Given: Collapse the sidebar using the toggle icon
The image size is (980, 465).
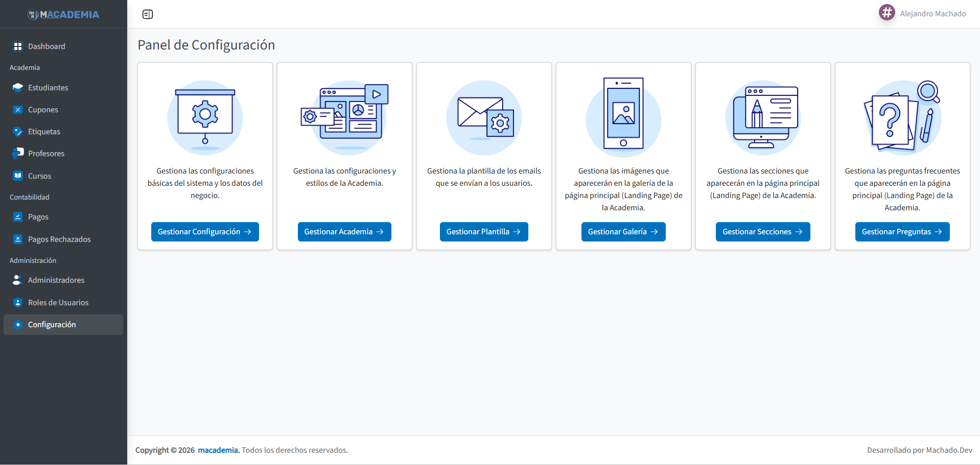Looking at the screenshot, I should (148, 14).
